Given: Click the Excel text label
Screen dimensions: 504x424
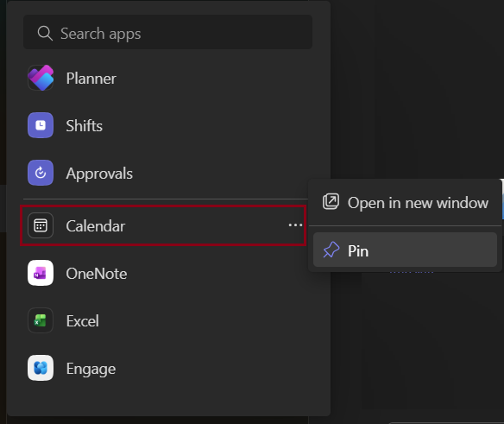Looking at the screenshot, I should point(83,320).
